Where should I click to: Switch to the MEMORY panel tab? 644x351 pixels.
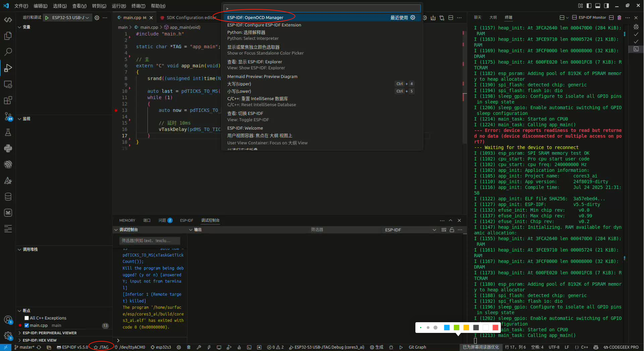(x=127, y=220)
